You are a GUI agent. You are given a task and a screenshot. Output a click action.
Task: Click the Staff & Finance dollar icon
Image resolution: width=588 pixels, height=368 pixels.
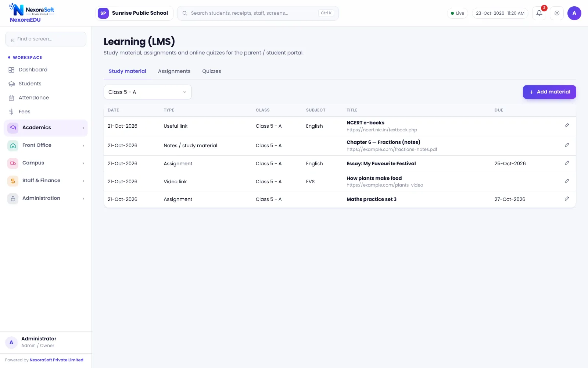pos(13,181)
